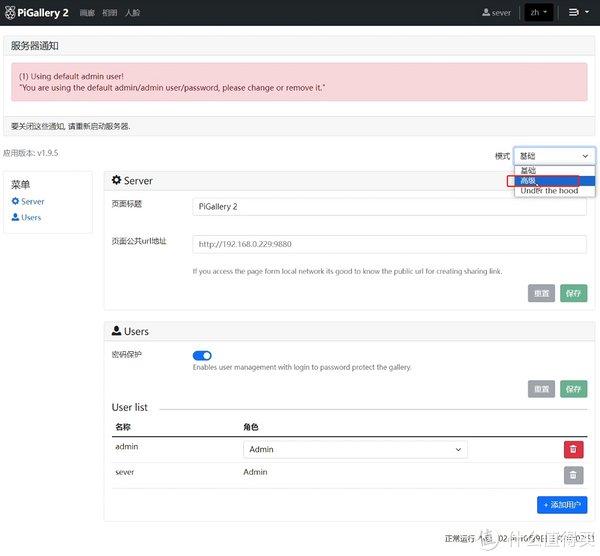Click the app version v1.9.5 text

point(31,153)
